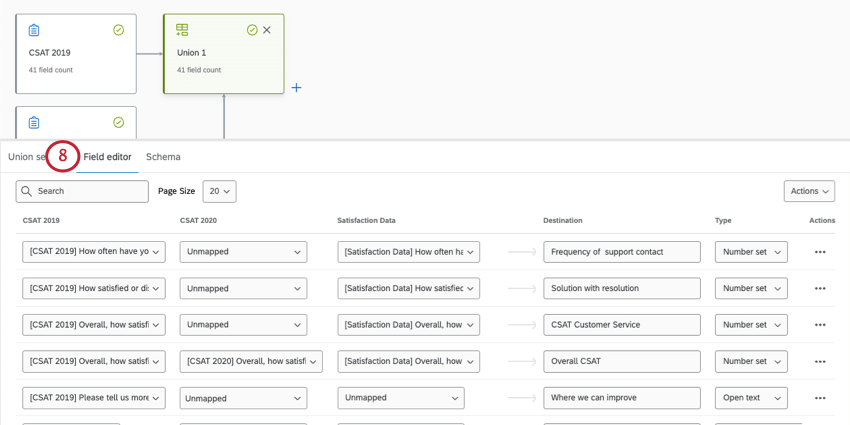The height and width of the screenshot is (425, 850).
Task: Click the CSAT 2019 clipboard icon
Action: coord(34,31)
